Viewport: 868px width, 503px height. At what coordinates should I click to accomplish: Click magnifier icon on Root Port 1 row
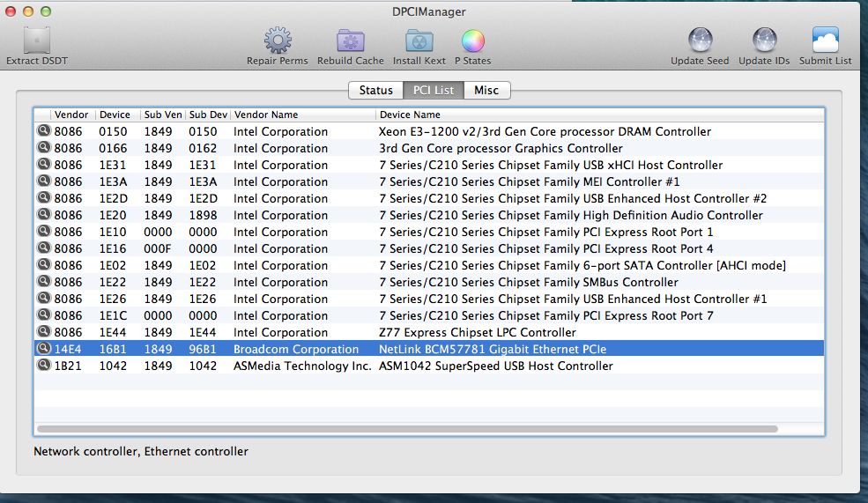(43, 231)
